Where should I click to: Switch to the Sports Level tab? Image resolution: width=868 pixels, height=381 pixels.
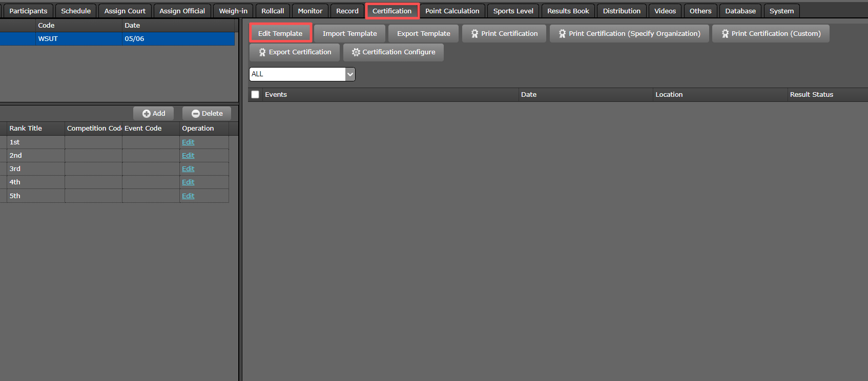tap(513, 11)
